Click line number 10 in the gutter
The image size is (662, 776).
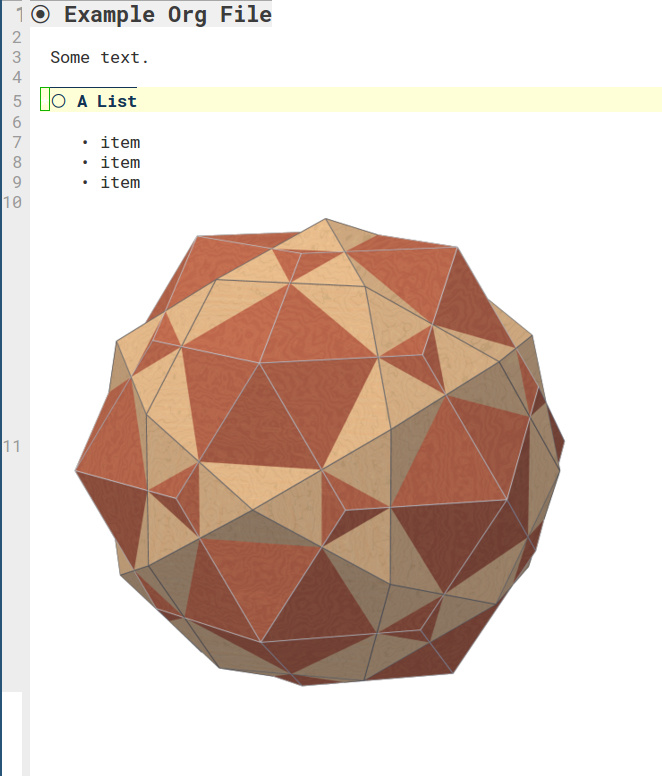click(12, 202)
